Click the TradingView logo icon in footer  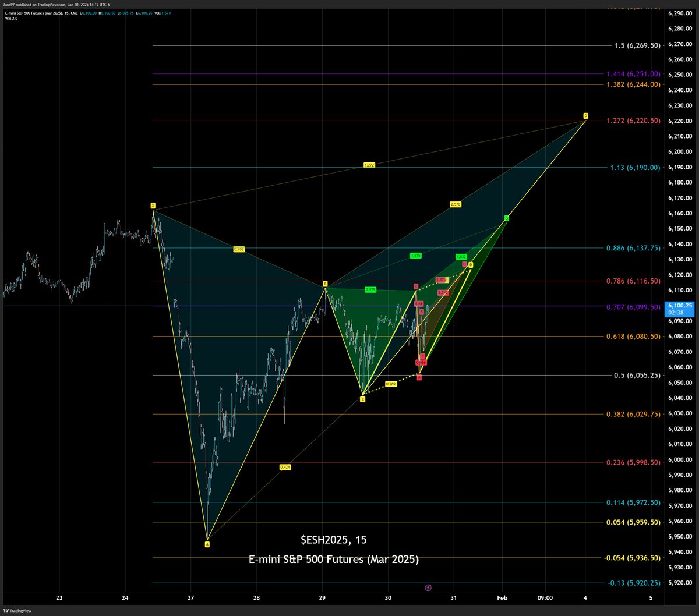[6, 610]
